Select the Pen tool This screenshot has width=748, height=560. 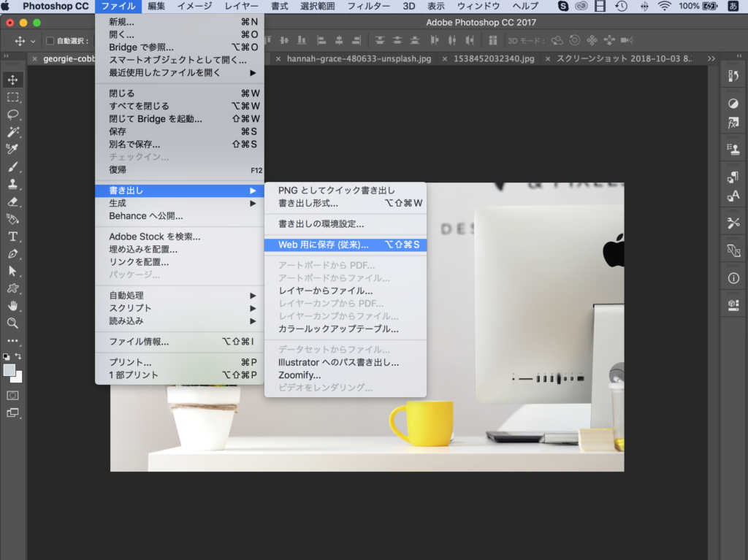pyautogui.click(x=13, y=254)
